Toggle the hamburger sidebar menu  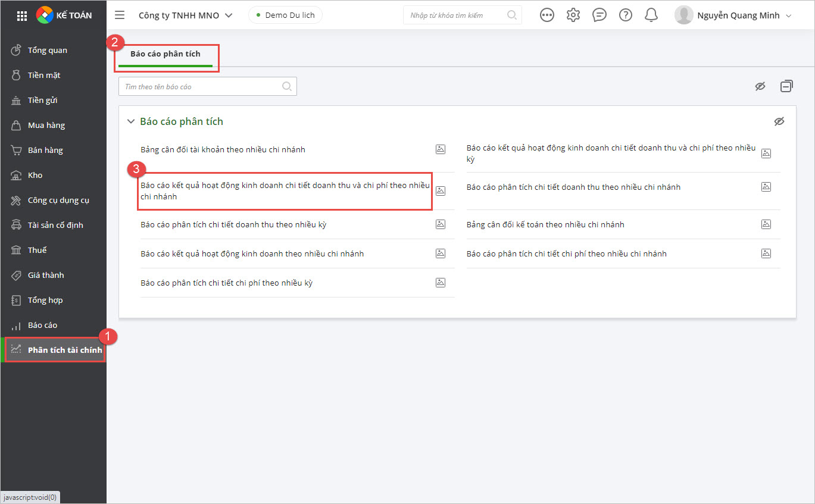point(120,15)
